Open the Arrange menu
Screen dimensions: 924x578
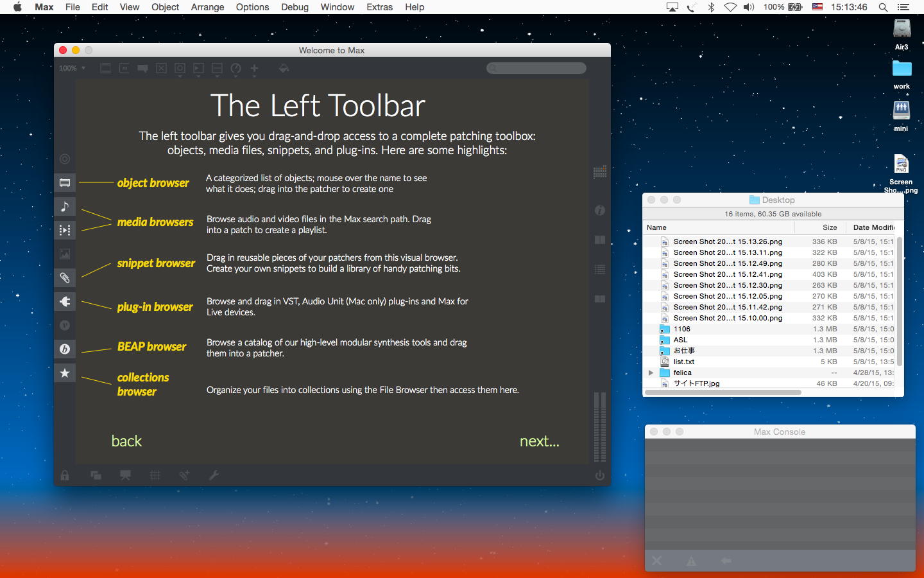207,7
